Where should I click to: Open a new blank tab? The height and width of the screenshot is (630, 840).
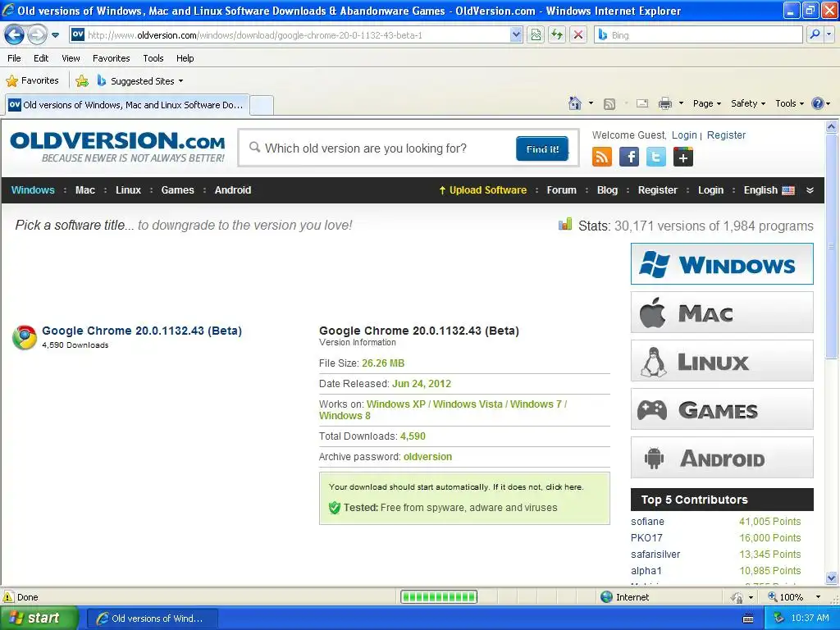click(x=262, y=105)
